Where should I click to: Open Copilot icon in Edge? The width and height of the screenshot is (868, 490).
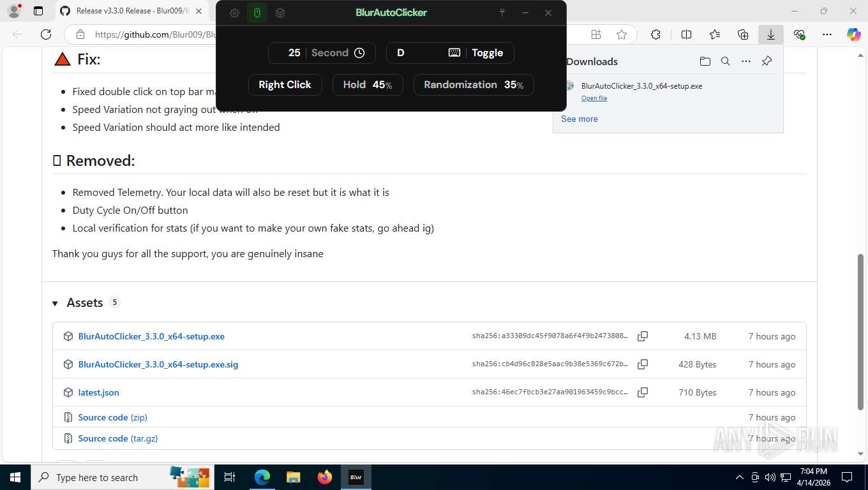(x=854, y=34)
